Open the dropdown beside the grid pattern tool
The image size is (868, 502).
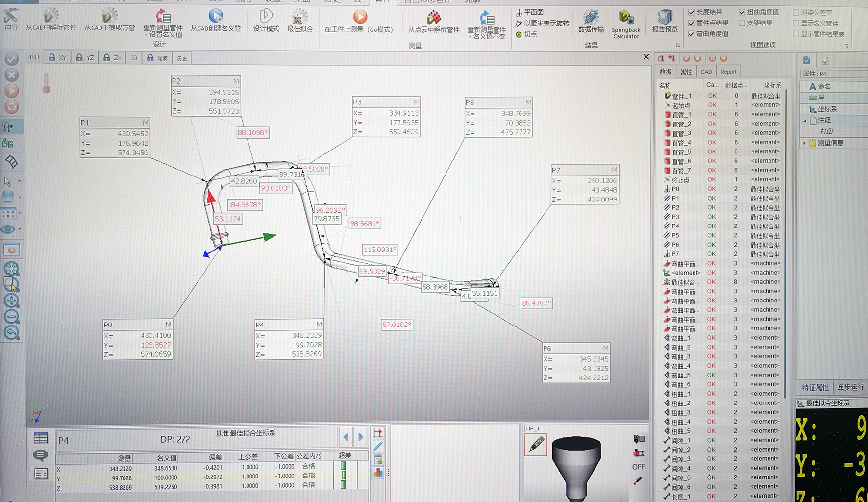20,213
